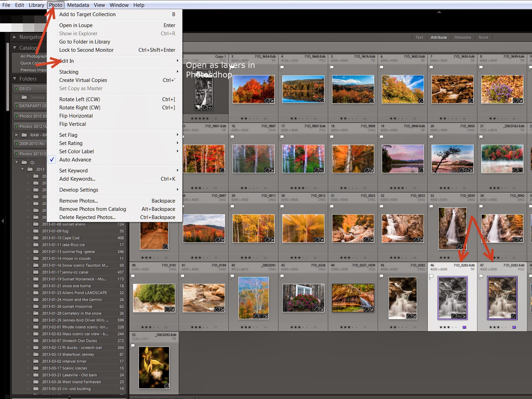Click develop adjustments badge on photo 46
Viewport: 532px width, 399px height.
[x=464, y=316]
